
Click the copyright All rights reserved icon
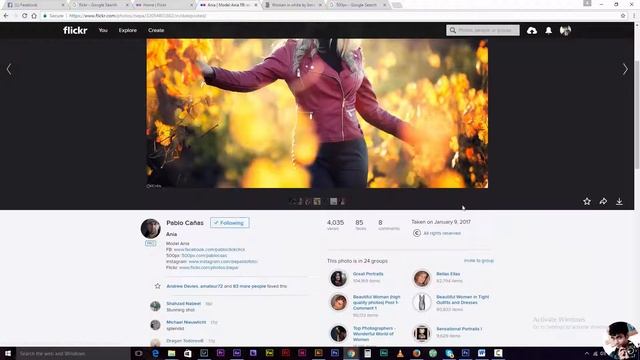tap(416, 233)
